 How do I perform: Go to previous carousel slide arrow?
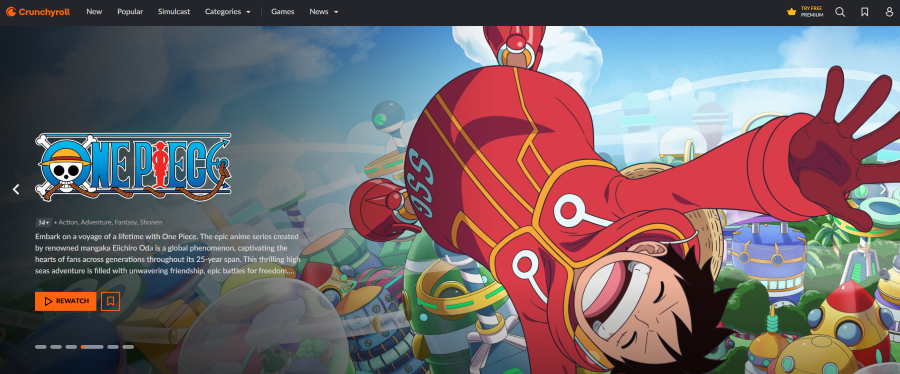[16, 189]
